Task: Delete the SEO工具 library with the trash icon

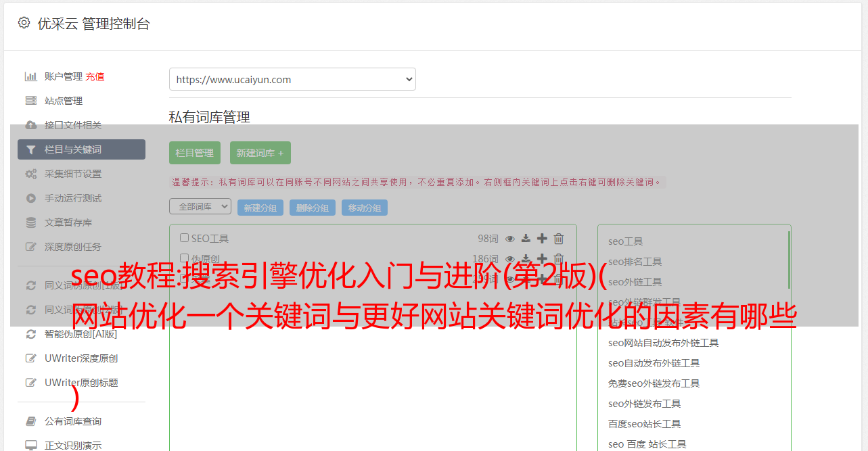Action: click(559, 239)
